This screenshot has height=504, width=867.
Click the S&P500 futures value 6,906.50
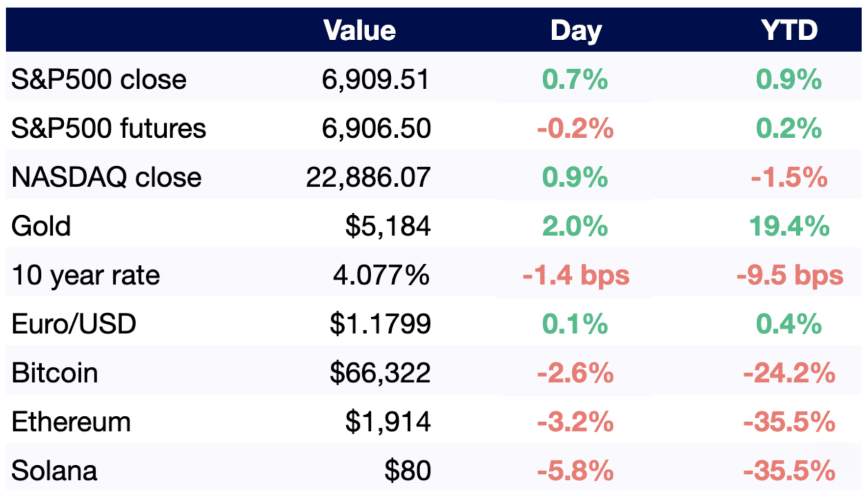(x=376, y=128)
